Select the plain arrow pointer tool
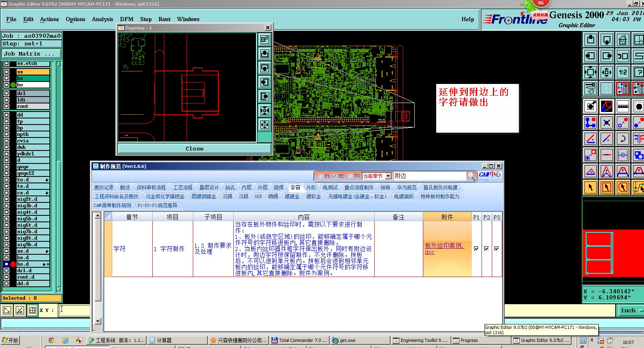The height and width of the screenshot is (348, 644). pyautogui.click(x=591, y=187)
